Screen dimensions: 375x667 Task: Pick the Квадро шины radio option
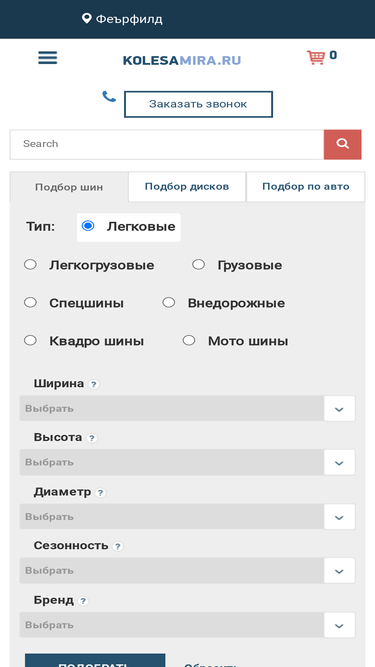tap(30, 340)
